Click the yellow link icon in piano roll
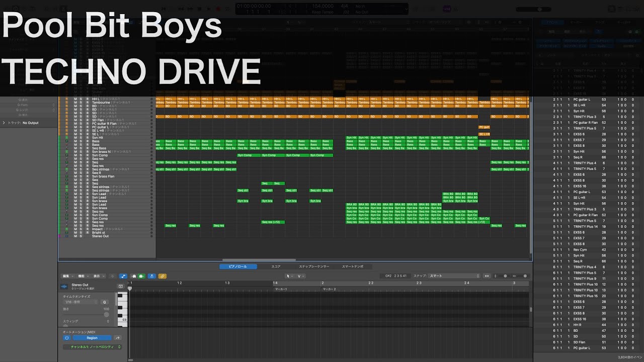 [162, 276]
